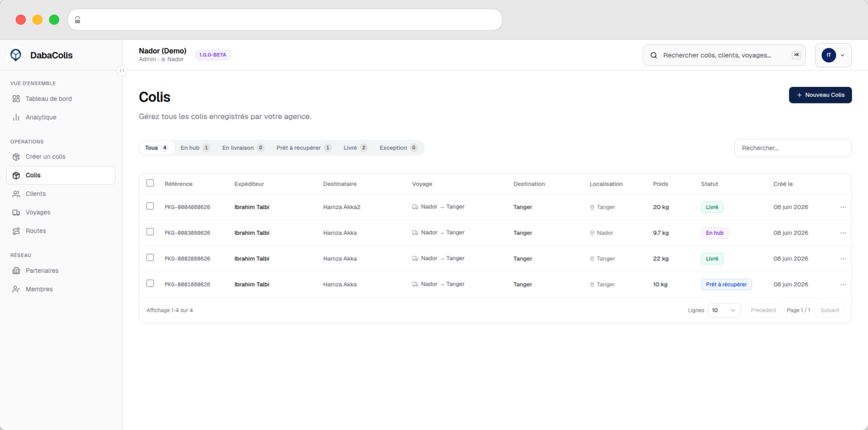Check the PKG-0003080626 row checkbox

tap(150, 232)
